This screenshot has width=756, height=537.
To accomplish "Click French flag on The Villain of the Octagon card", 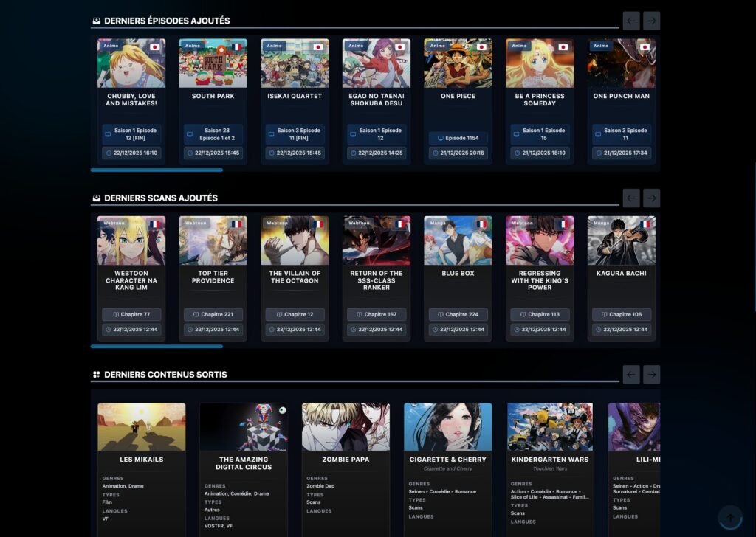I will click(x=317, y=224).
